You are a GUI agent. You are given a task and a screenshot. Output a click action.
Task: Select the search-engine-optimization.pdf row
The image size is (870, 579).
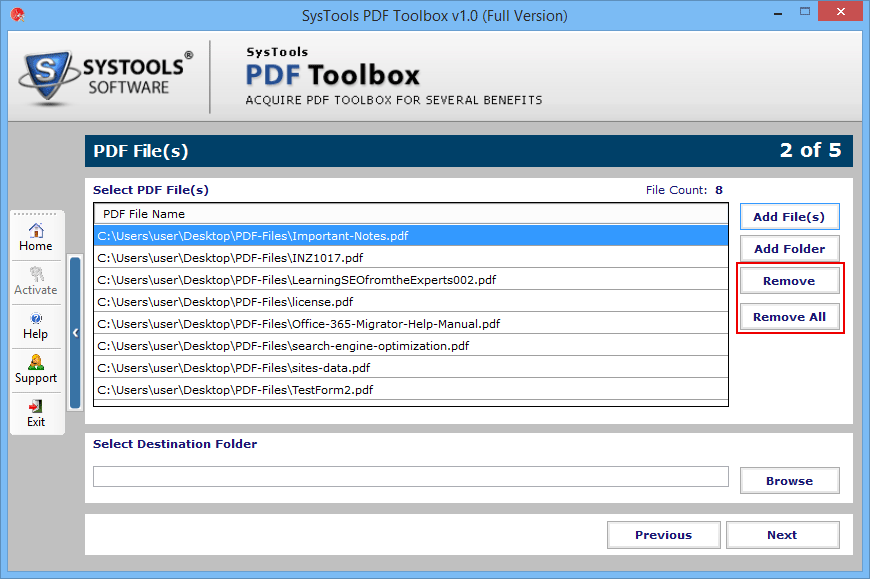click(411, 346)
